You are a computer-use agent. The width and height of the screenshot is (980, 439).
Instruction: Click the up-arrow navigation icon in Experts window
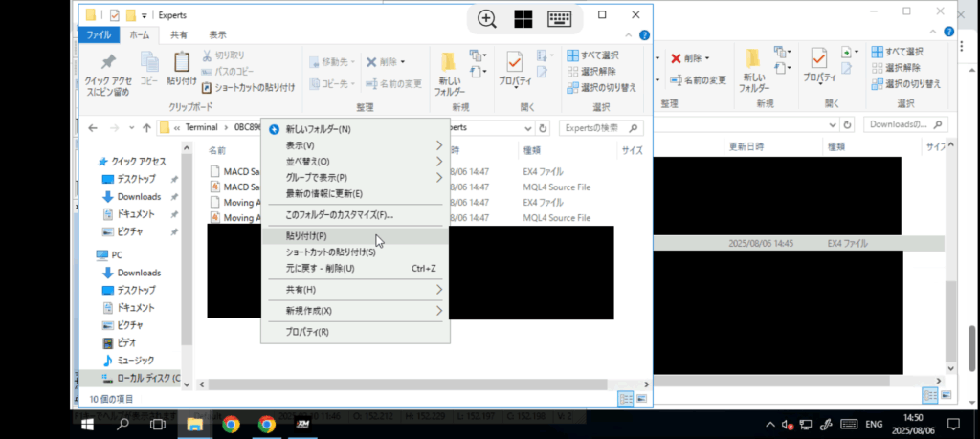tap(146, 127)
